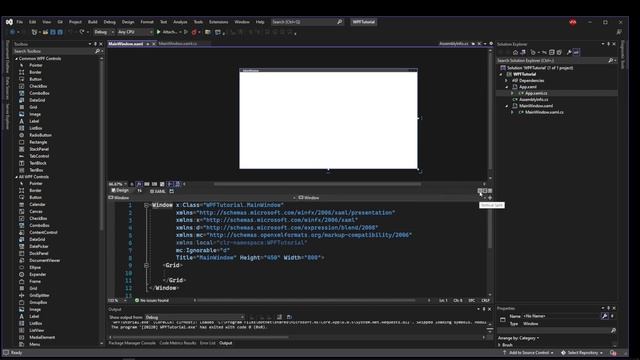Click Show All Files icon in Solution Explorer
Image resolution: width=640 pixels, height=360 pixels.
(559, 52)
